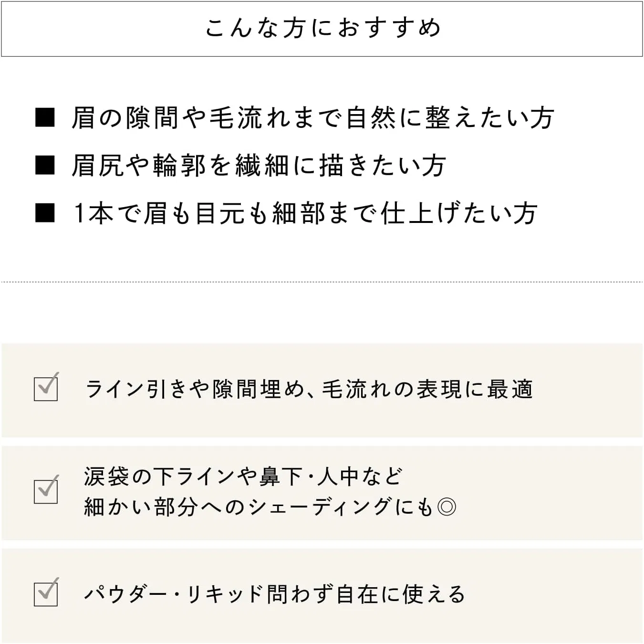Click the checkbox beside ライン引きや隙間埋め
The height and width of the screenshot is (644, 644).
pos(46,388)
